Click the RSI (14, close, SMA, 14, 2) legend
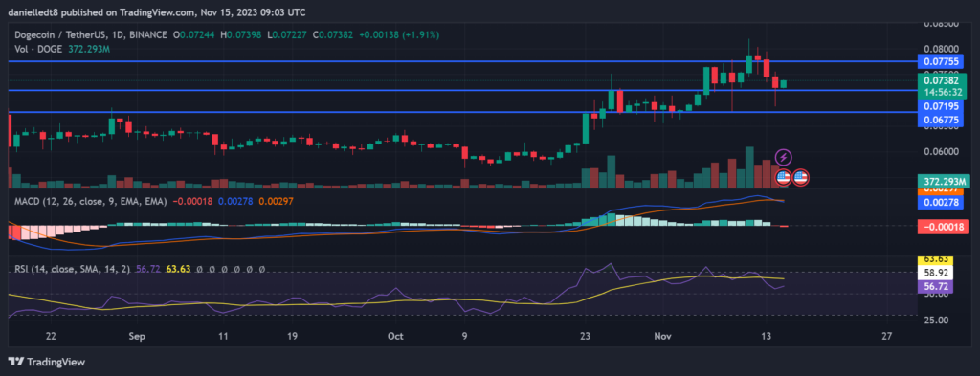Image resolution: width=980 pixels, height=376 pixels. point(73,269)
